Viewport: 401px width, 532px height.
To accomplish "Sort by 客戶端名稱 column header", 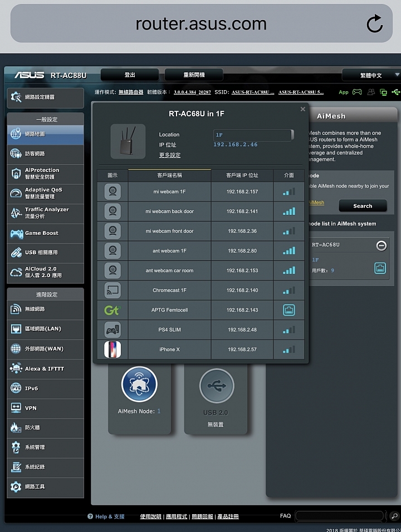I will tap(169, 175).
